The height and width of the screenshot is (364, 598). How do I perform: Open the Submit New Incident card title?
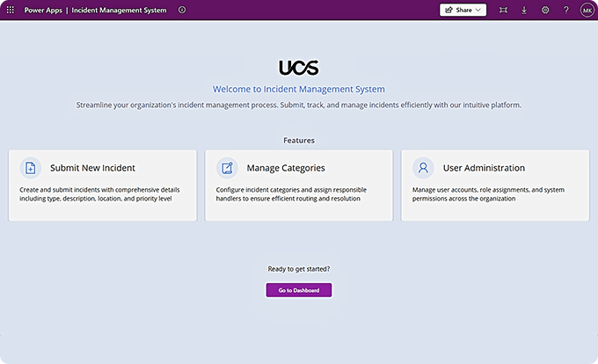[92, 168]
